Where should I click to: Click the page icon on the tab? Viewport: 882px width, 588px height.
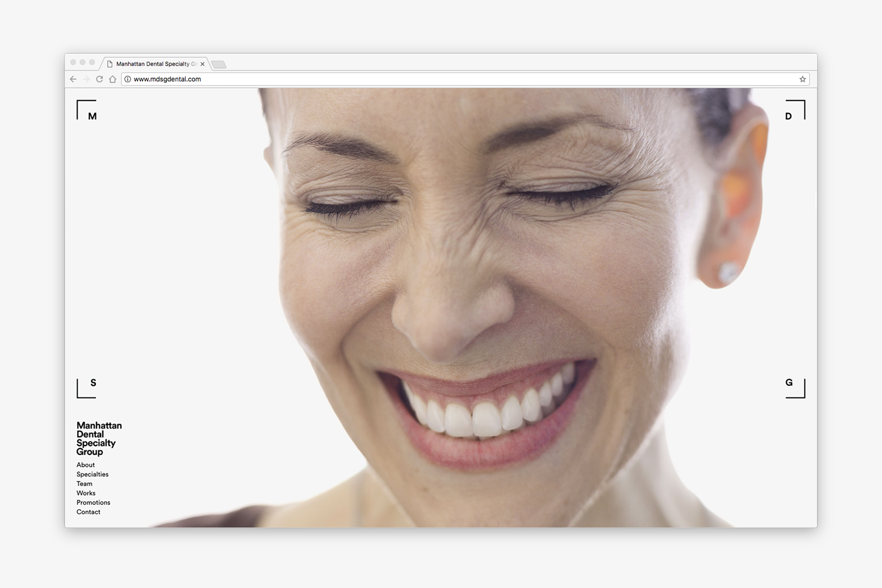[x=109, y=64]
